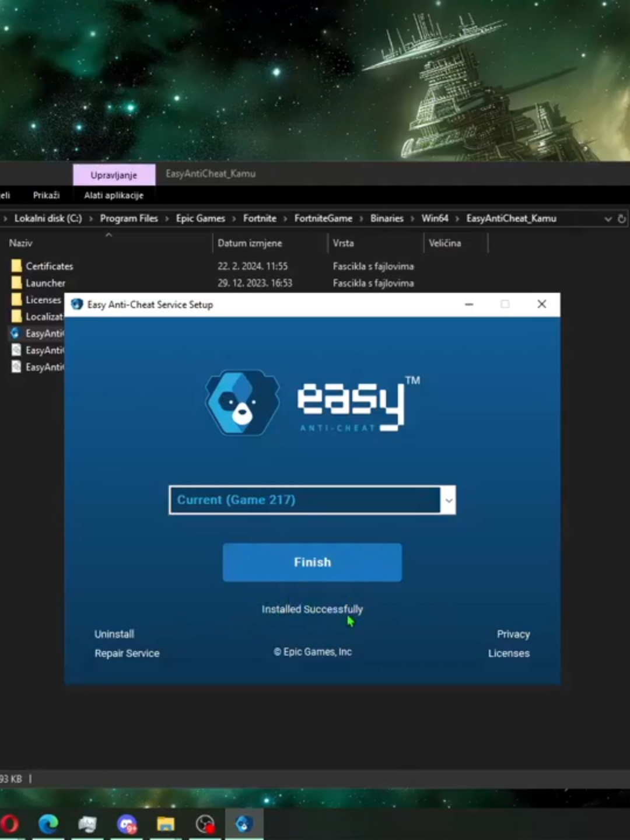This screenshot has width=630, height=840.
Task: Click EasyAntiCheat_Kamu breadcrumb in address bar
Action: coord(512,218)
